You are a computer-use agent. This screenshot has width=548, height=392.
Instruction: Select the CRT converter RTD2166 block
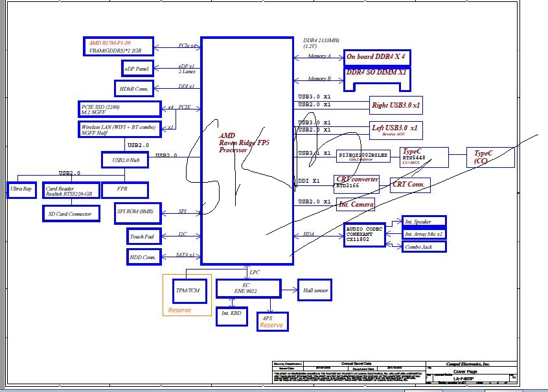point(356,184)
